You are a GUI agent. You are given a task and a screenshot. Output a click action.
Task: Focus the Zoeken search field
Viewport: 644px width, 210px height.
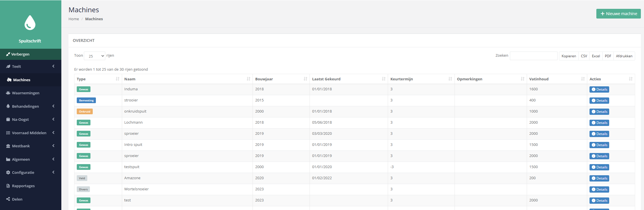534,56
